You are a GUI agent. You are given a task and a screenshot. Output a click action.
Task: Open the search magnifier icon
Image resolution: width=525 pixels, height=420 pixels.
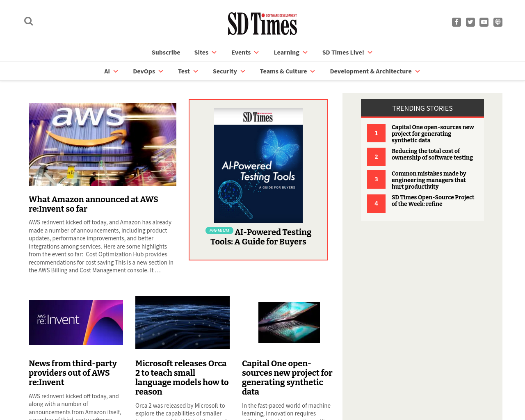(28, 21)
